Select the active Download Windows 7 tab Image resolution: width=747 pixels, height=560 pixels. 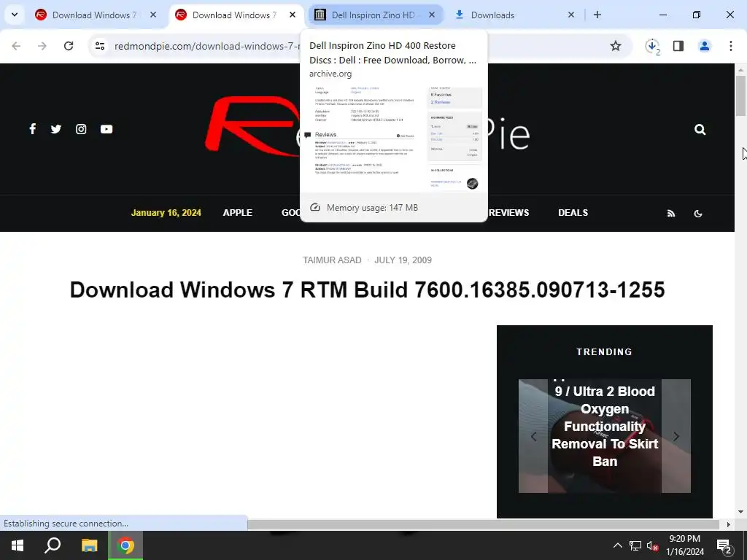(x=234, y=15)
